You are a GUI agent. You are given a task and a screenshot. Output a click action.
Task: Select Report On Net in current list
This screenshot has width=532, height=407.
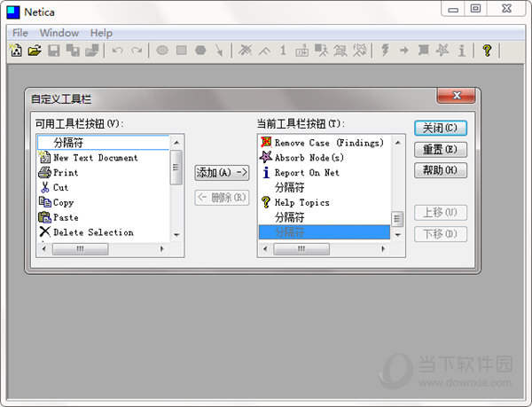[325, 173]
